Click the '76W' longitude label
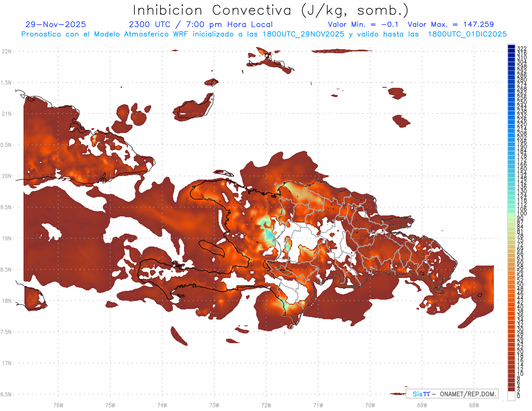The width and height of the screenshot is (532, 411). pos(58,404)
